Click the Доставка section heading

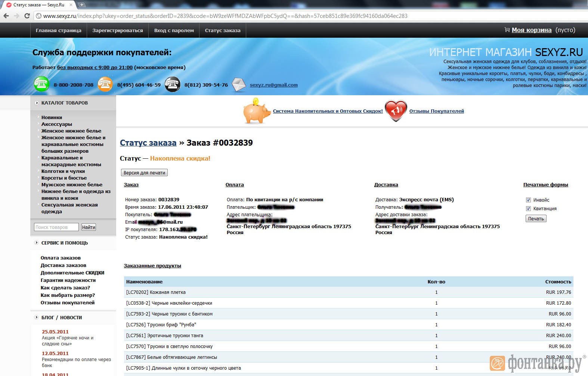[386, 184]
